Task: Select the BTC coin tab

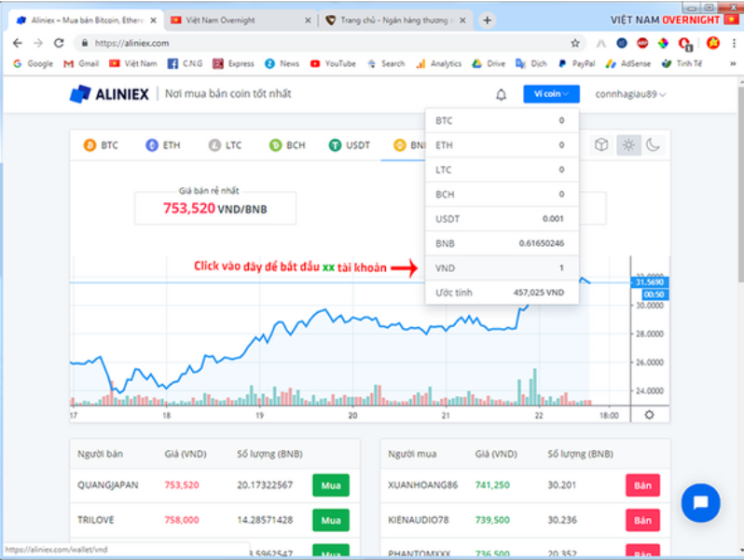Action: click(x=101, y=145)
